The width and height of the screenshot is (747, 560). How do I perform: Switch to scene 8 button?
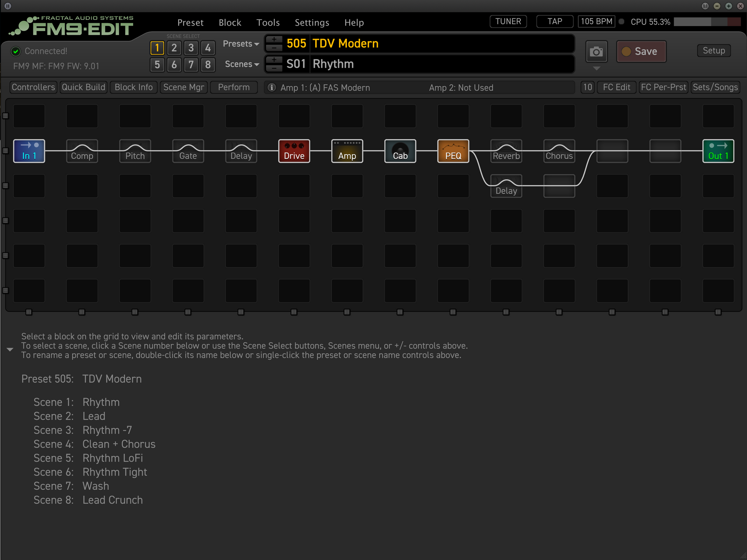[208, 64]
